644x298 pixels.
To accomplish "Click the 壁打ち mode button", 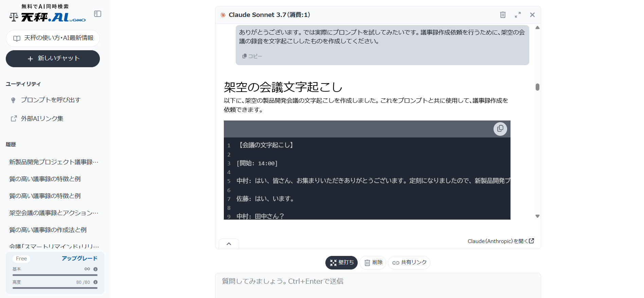I will (x=341, y=263).
